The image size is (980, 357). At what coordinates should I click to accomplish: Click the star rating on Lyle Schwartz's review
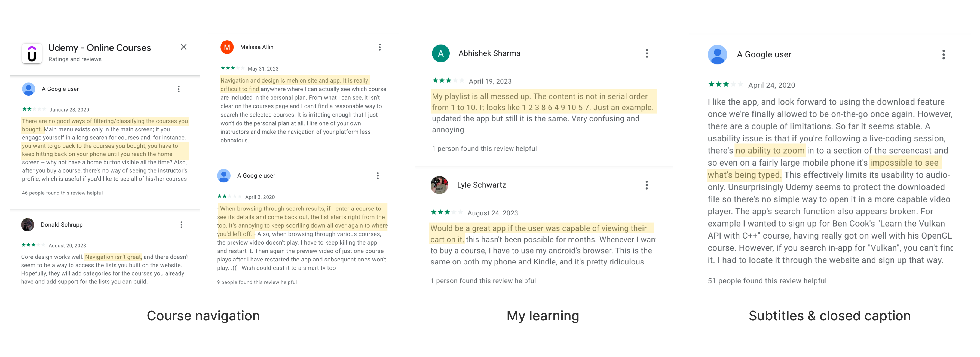446,212
